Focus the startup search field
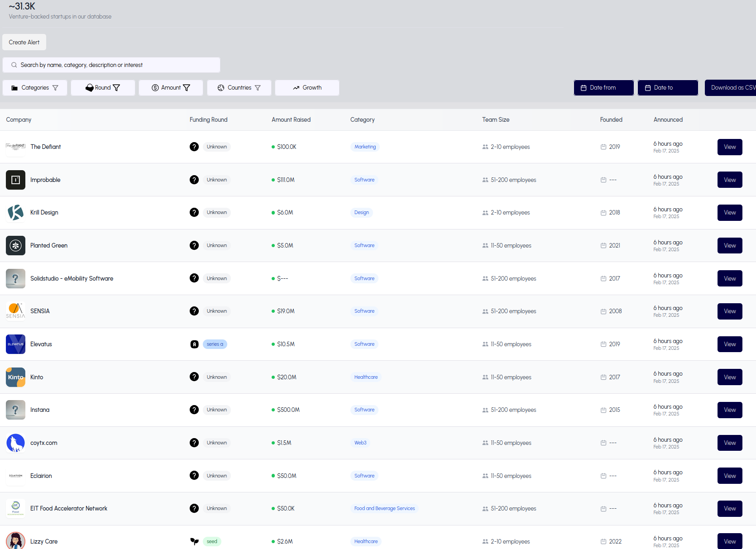The image size is (756, 549). [111, 65]
